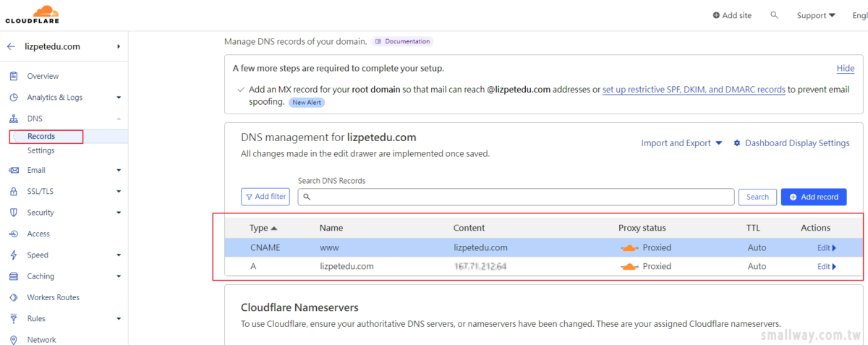Click the Network location icon
Image resolution: width=868 pixels, height=345 pixels.
pos(13,339)
